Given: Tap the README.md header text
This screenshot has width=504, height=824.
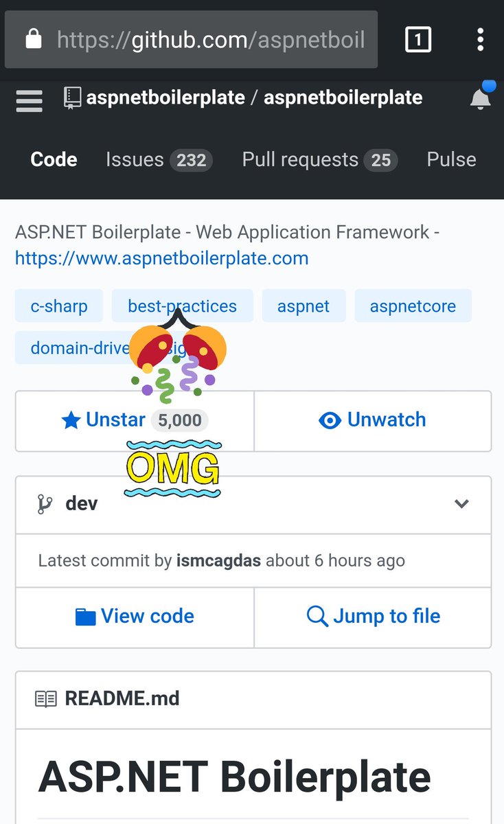Looking at the screenshot, I should pyautogui.click(x=122, y=699).
